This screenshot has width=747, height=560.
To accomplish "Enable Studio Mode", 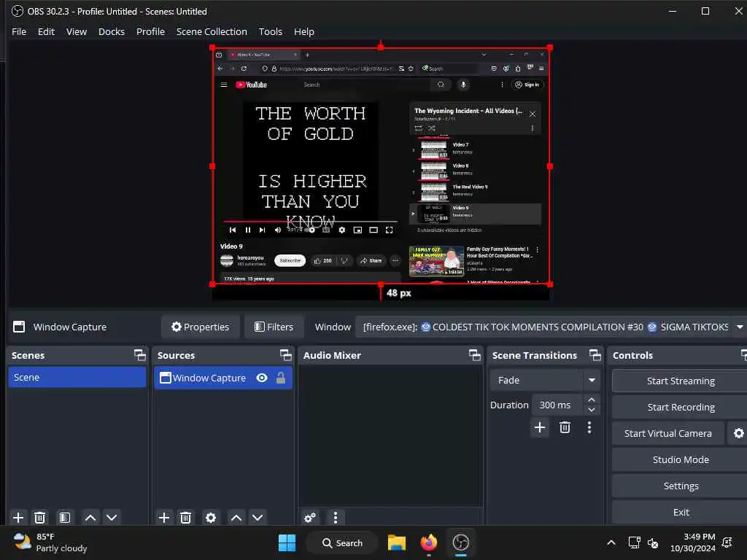I will (x=681, y=459).
